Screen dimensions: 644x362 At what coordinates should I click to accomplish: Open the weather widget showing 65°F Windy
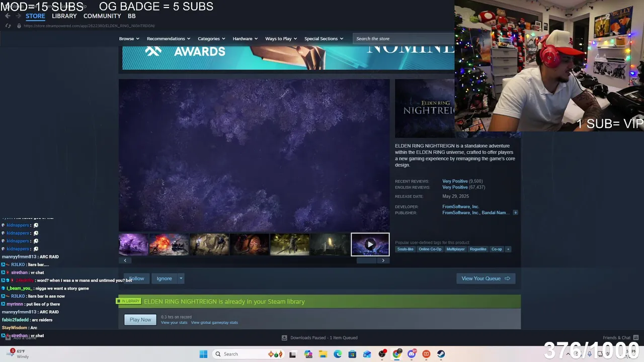[19, 354]
